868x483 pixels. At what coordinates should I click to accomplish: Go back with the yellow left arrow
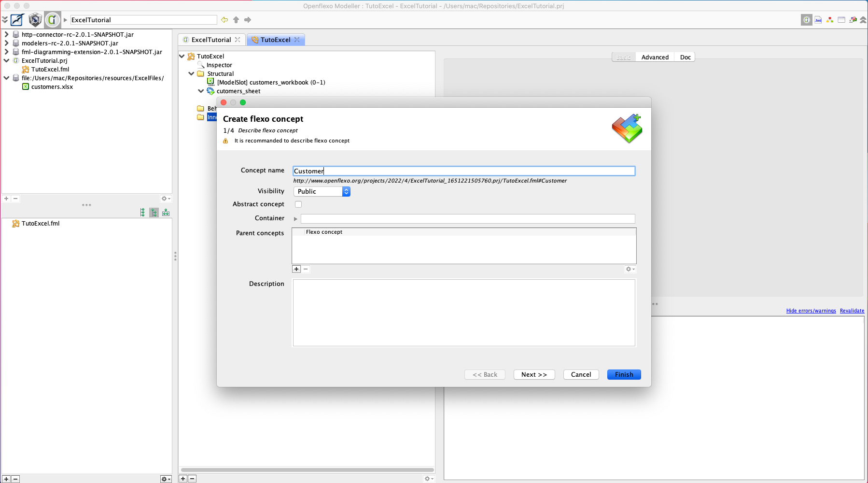[224, 20]
